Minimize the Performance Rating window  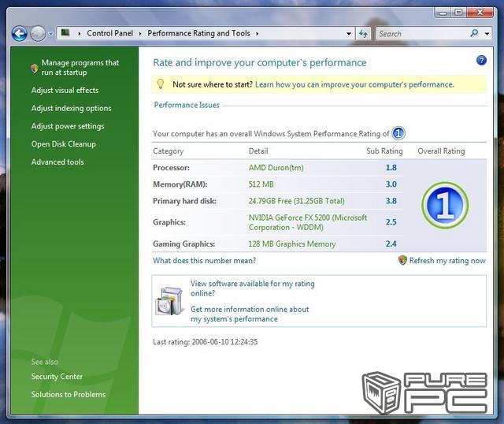(443, 13)
